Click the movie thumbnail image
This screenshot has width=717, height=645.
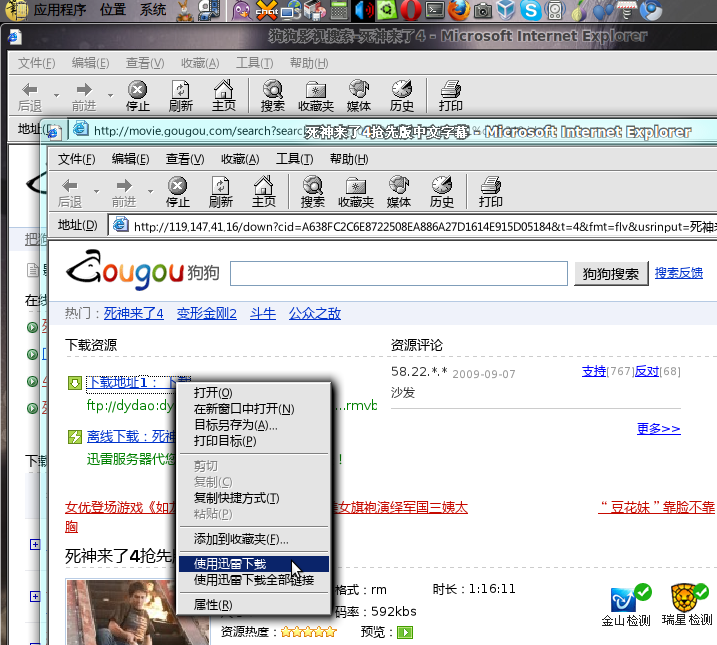pos(138,612)
